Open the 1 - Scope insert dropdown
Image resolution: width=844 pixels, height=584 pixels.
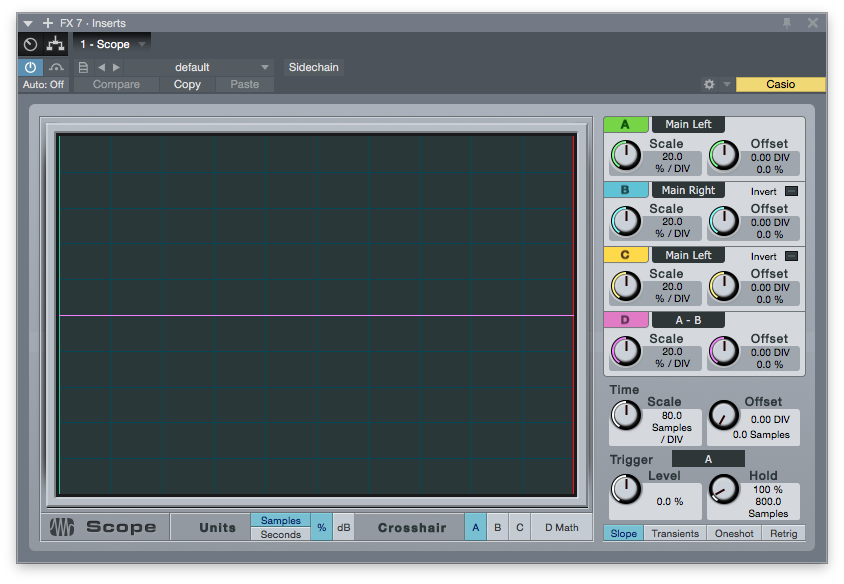[113, 44]
